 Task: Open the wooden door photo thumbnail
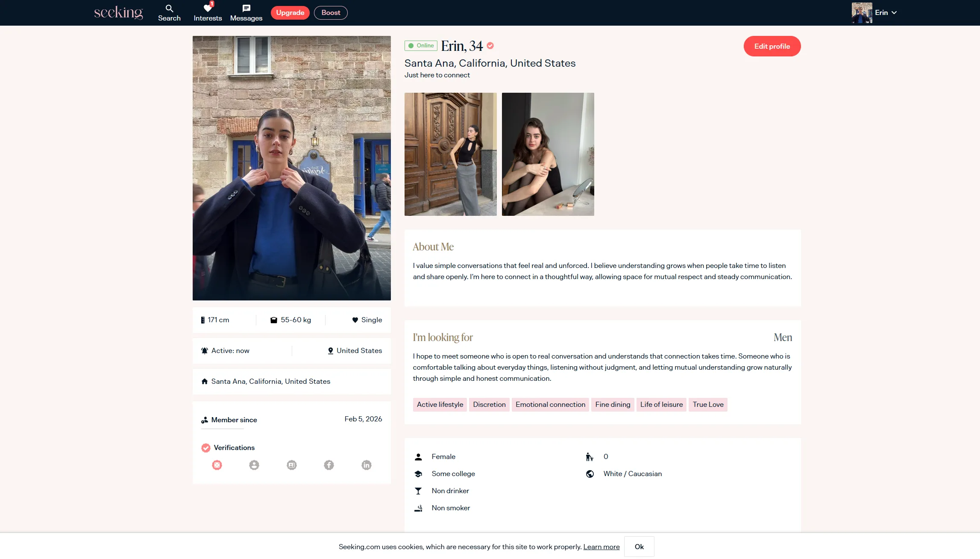[450, 154]
